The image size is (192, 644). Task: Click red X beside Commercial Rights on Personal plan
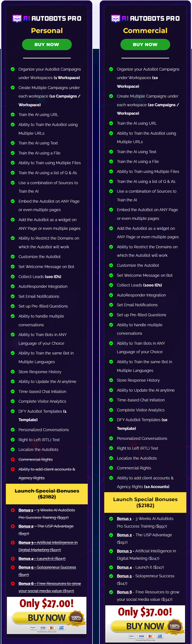(x=13, y=460)
